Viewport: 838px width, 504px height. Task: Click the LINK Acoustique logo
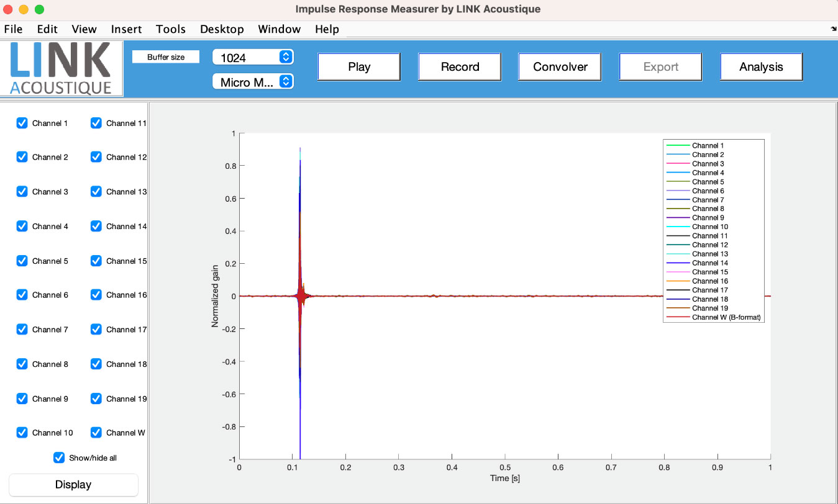(61, 68)
